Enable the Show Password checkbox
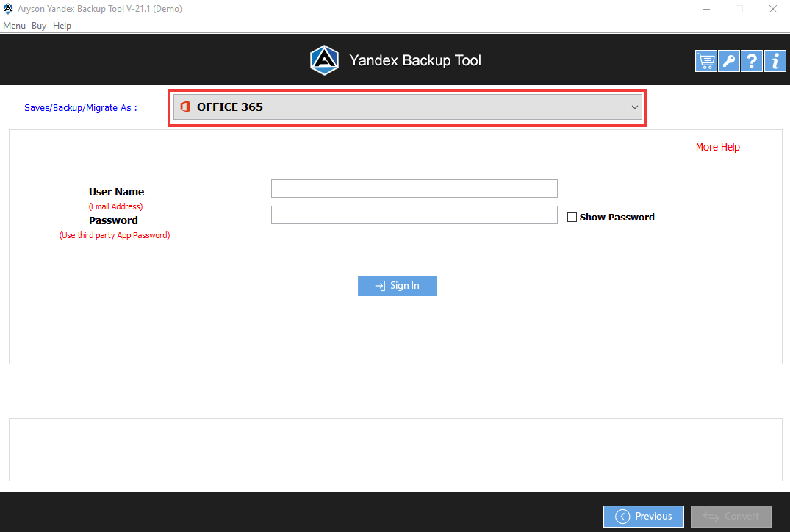The image size is (790, 532). 572,217
